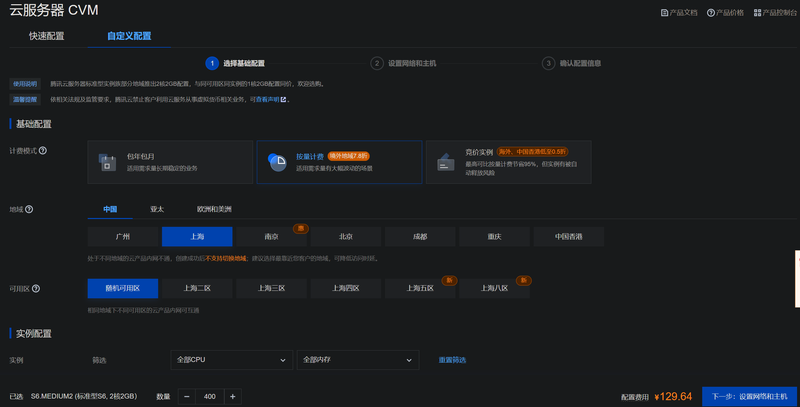Click the 新 badge on 上海八区

[523, 280]
